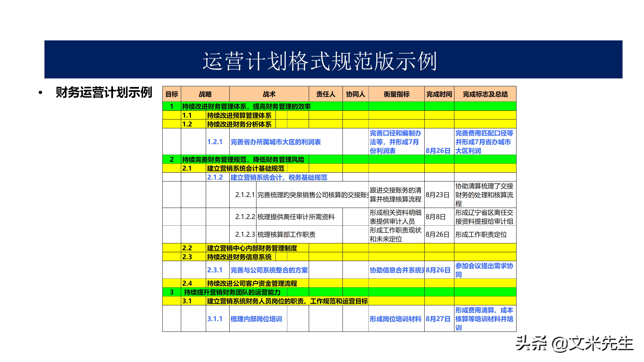Click the slide title 运营计划格式规范版示例

click(x=320, y=61)
